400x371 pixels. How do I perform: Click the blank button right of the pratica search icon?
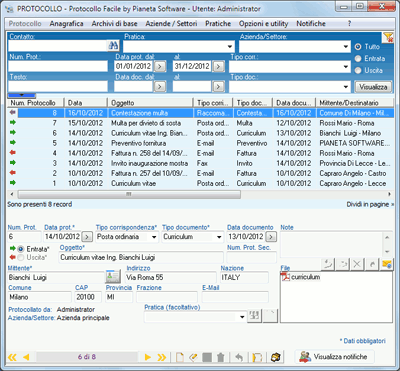tap(270, 316)
